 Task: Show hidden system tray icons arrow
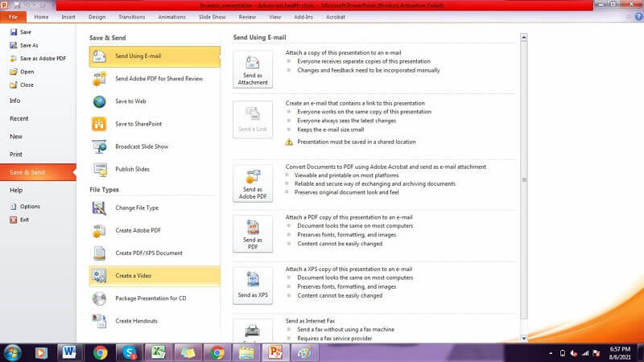[x=551, y=353]
